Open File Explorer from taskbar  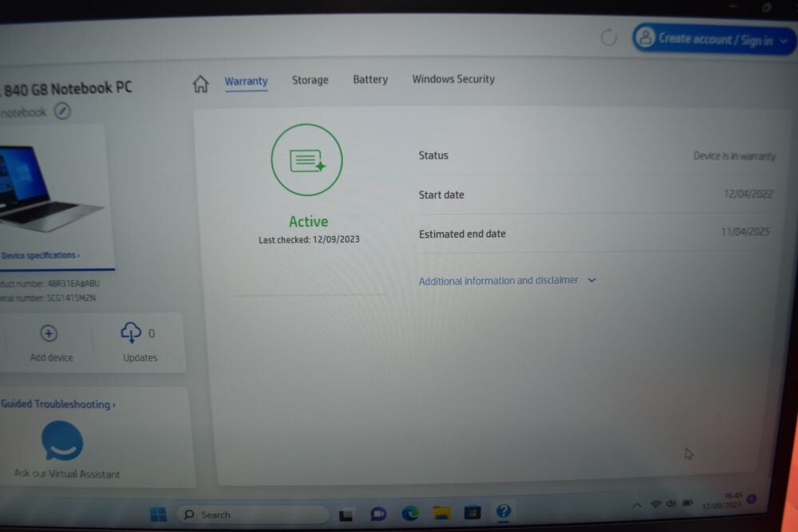[441, 513]
